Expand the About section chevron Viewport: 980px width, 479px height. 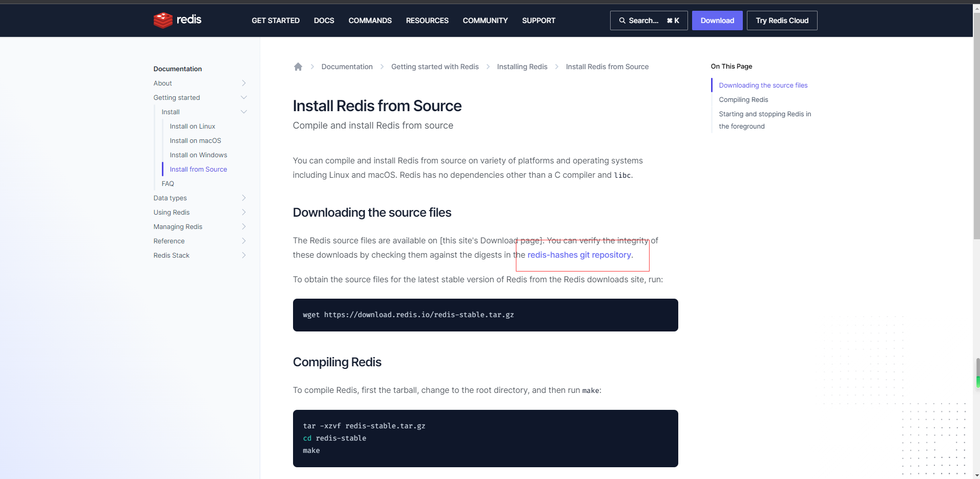tap(244, 83)
